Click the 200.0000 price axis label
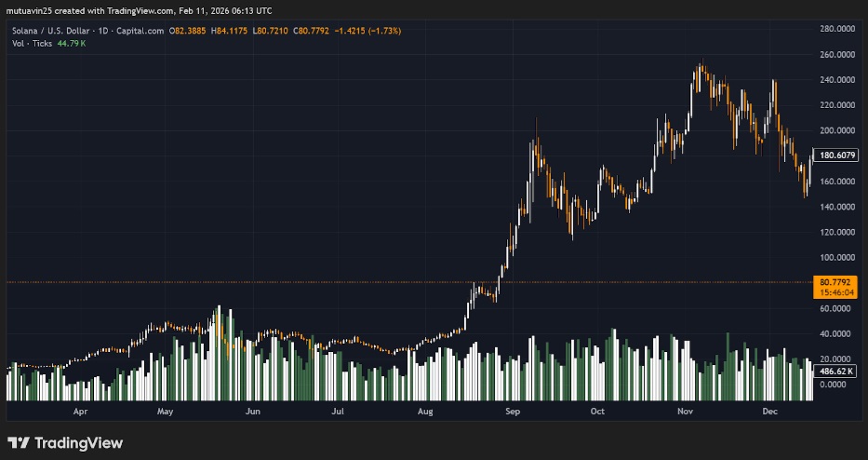 [x=837, y=130]
